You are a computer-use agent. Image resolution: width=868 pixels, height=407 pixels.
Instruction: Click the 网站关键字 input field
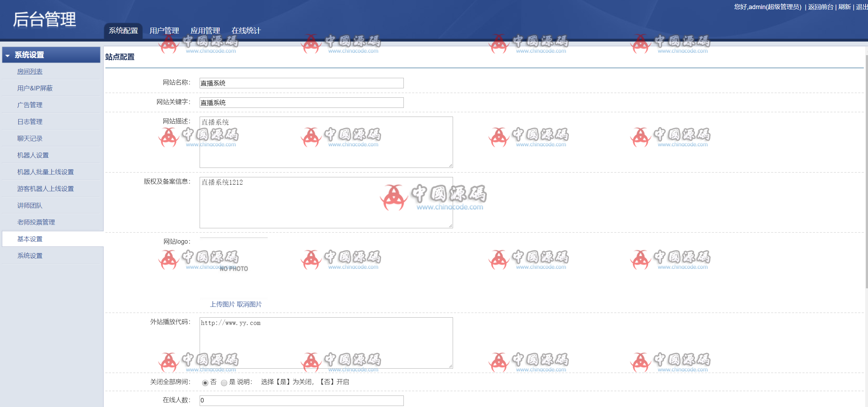tap(301, 103)
